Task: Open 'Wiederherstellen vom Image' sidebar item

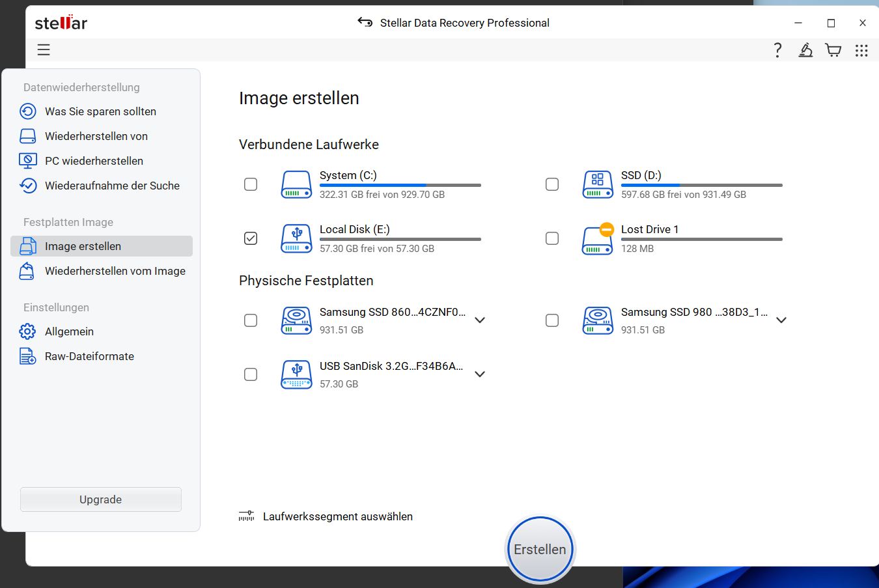Action: click(x=102, y=271)
